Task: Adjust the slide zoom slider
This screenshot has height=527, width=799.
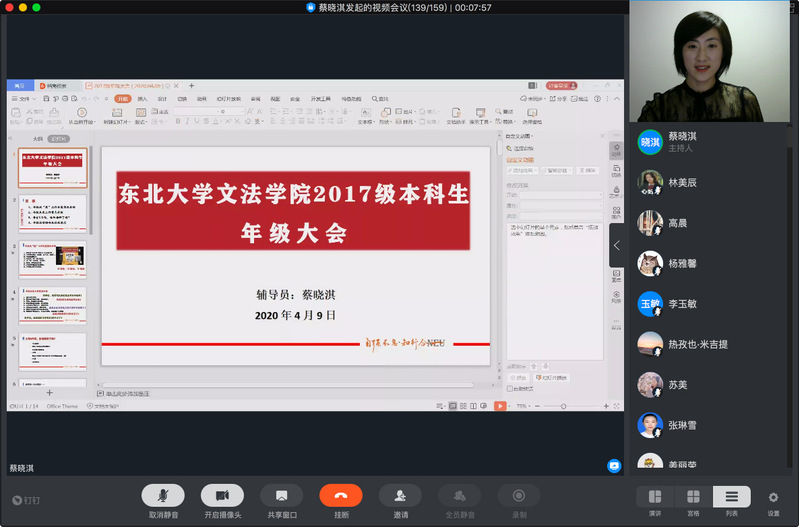Action: tap(565, 406)
